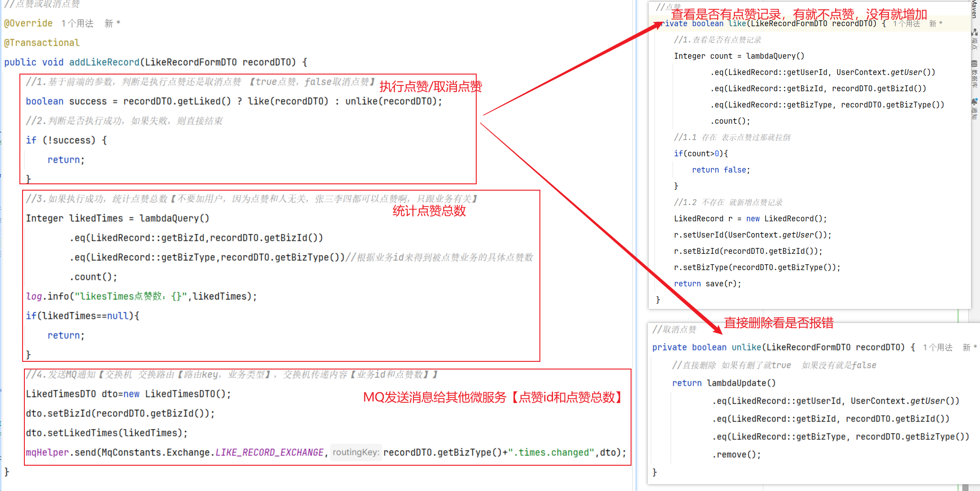Click '1个用法' hint on like method

(x=906, y=23)
